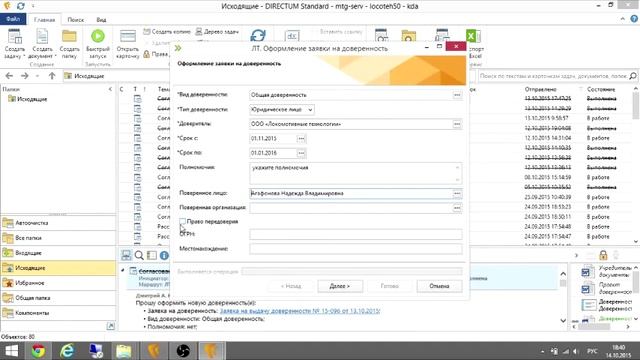Sort by the Отправлено column header
640x360 pixels.
point(541,89)
